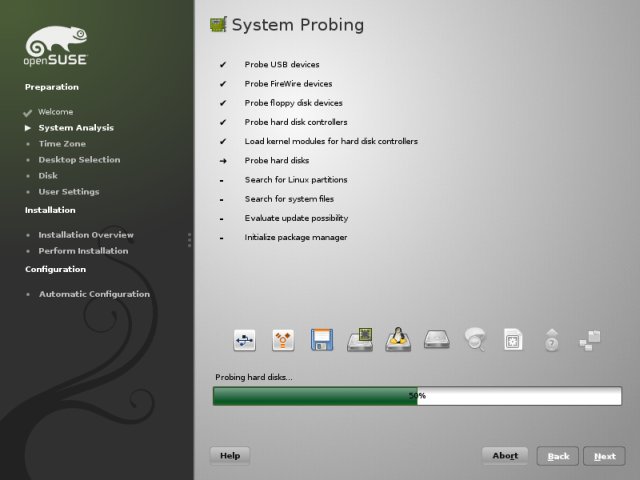This screenshot has width=640, height=480.
Task: Click the FireWire probe icon
Action: [283, 340]
